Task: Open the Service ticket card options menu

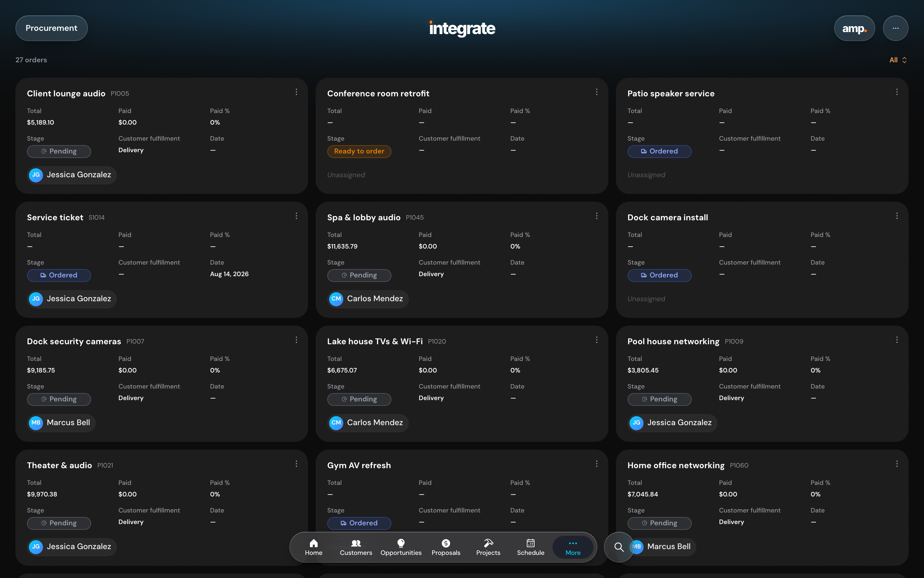Action: click(296, 216)
